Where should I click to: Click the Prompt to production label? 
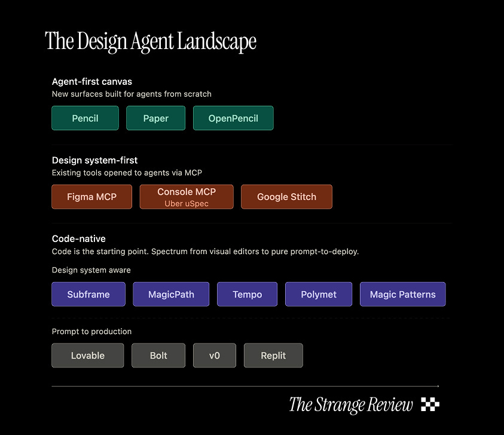(x=91, y=331)
